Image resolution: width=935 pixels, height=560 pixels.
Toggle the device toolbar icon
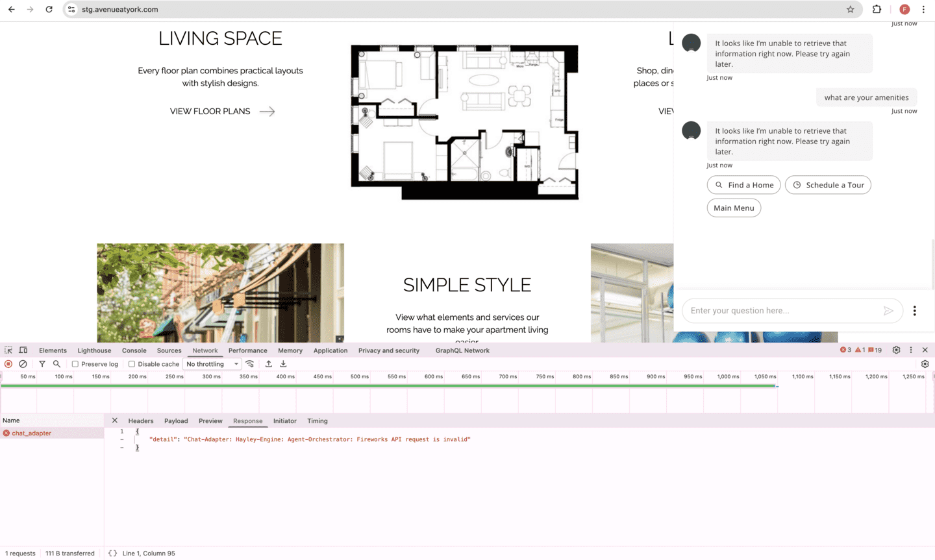click(x=23, y=350)
